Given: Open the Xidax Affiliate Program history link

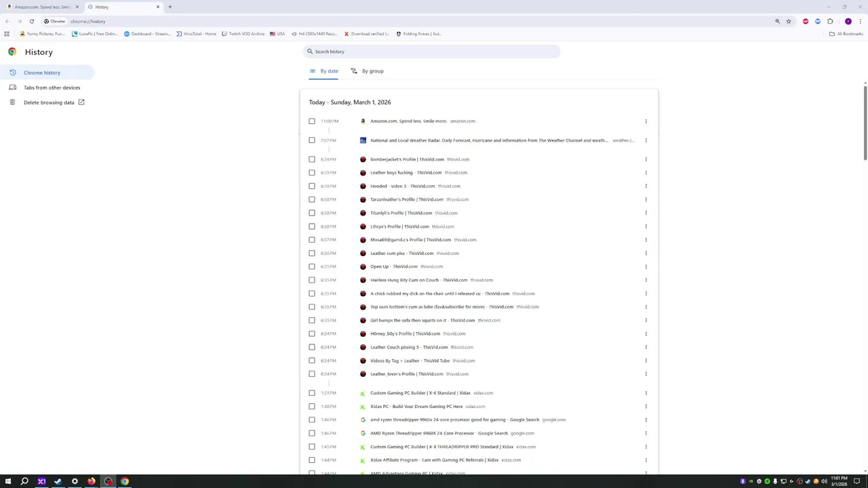Looking at the screenshot, I should click(434, 460).
